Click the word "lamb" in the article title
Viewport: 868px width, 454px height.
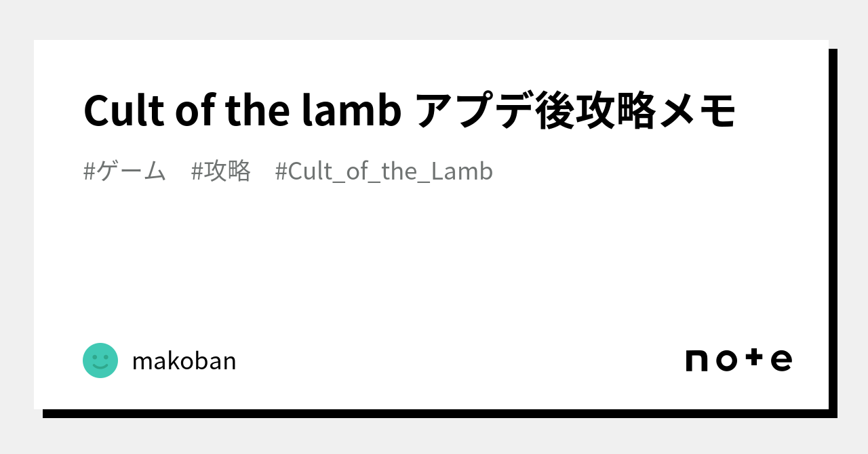coord(351,110)
